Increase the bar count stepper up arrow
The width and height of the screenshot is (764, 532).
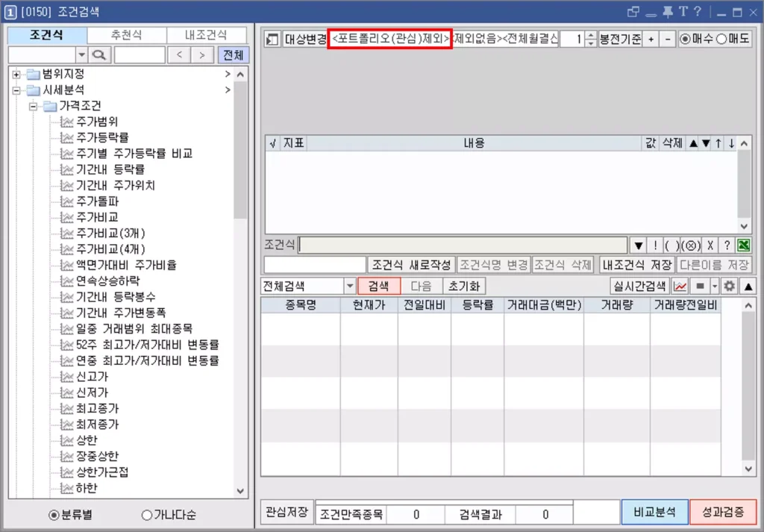[x=591, y=35]
